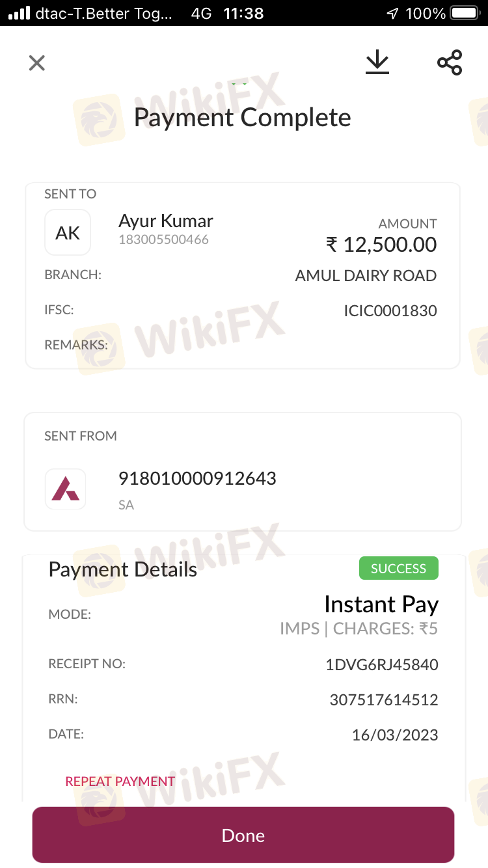Select recipient name Ayur Kumar
This screenshot has height=868, width=488.
166,221
